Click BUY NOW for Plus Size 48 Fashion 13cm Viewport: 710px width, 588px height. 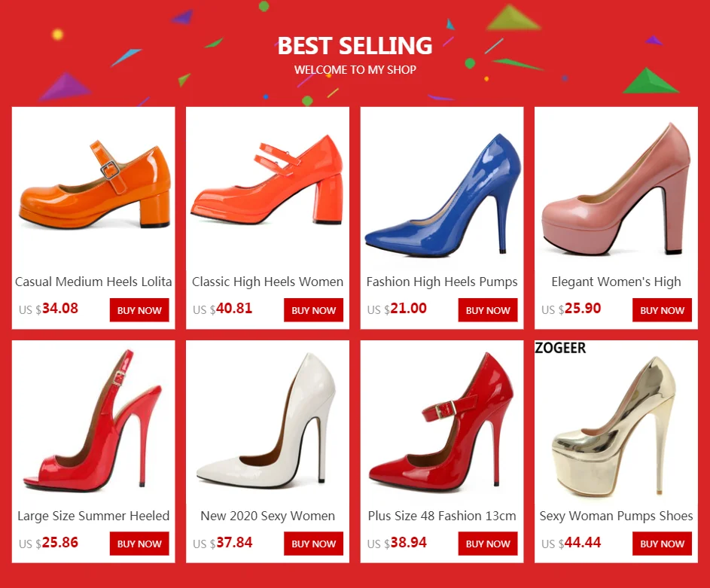click(x=488, y=544)
